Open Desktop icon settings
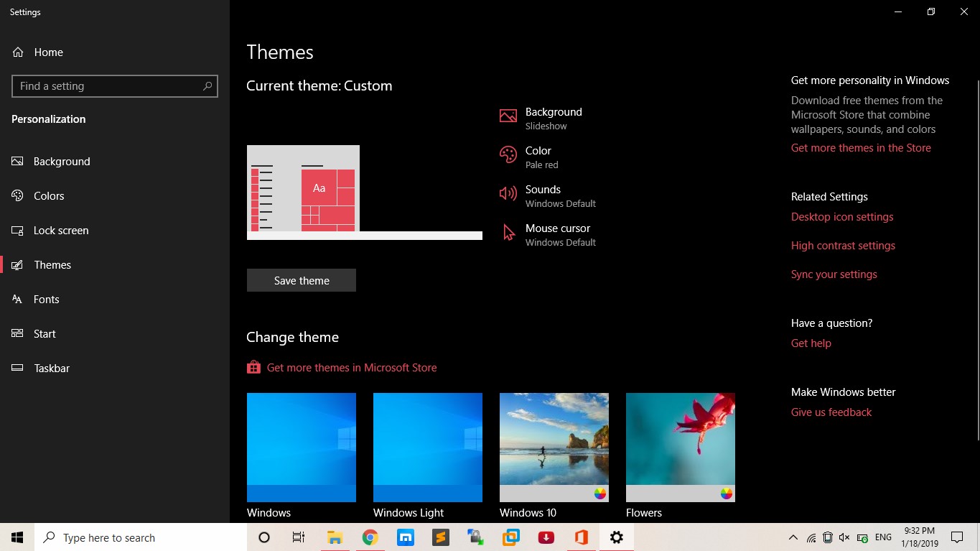Screen dimensions: 980x551 [x=841, y=216]
